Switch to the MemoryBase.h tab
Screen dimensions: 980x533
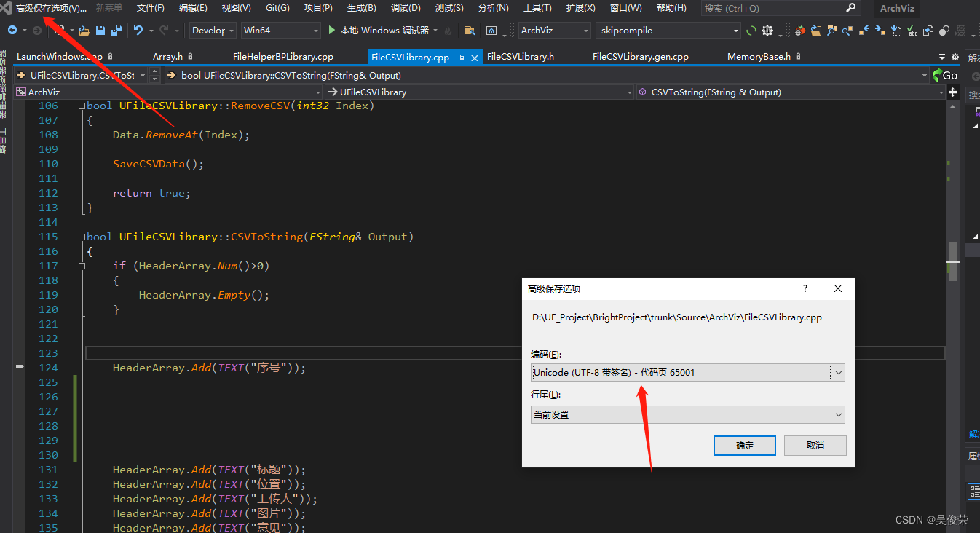[759, 57]
